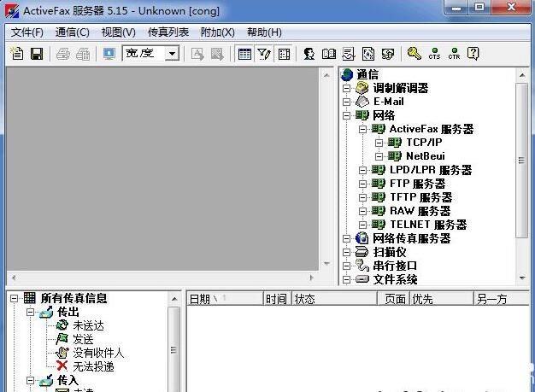Click the dollar sign cost icon
Viewport: 535px width, 392px height.
click(x=388, y=54)
